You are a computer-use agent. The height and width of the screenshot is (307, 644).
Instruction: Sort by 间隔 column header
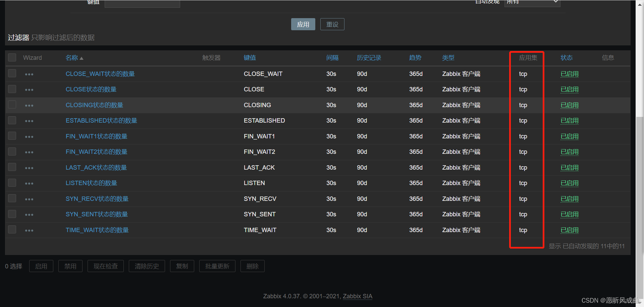coord(332,58)
